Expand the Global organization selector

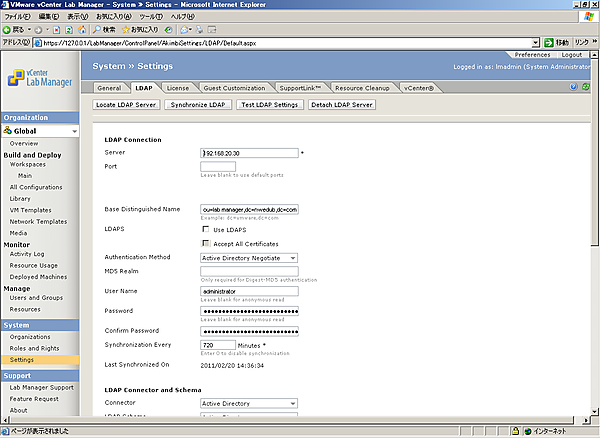click(73, 131)
